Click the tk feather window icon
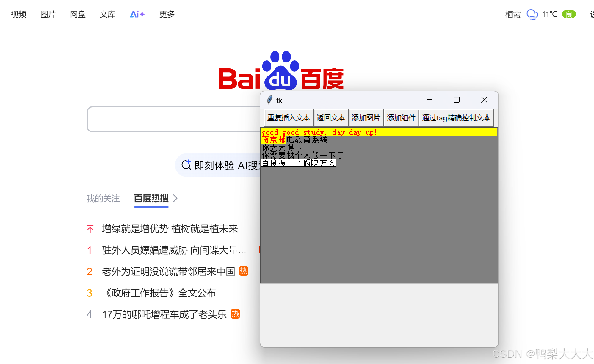The height and width of the screenshot is (364, 594). (269, 100)
